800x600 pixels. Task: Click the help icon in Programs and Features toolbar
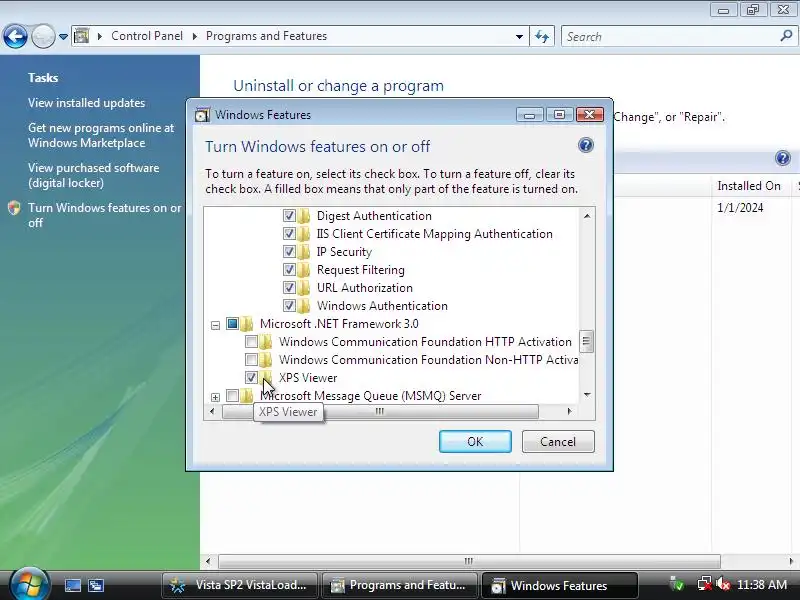point(783,158)
